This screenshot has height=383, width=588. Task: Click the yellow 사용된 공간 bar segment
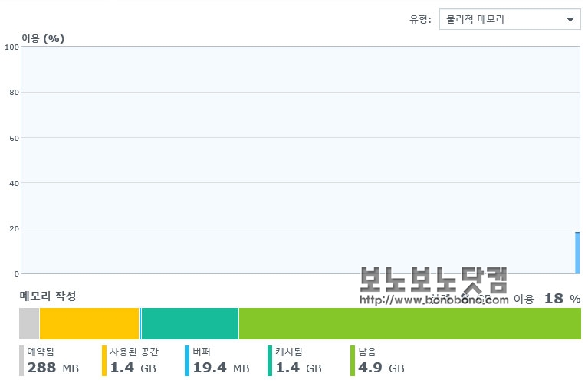point(89,323)
